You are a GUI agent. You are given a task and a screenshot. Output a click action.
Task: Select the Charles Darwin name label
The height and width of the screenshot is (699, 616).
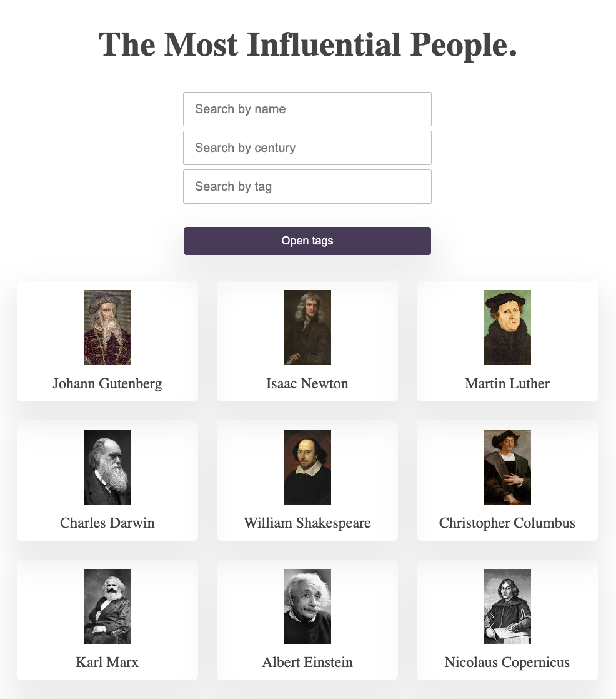[x=107, y=523]
